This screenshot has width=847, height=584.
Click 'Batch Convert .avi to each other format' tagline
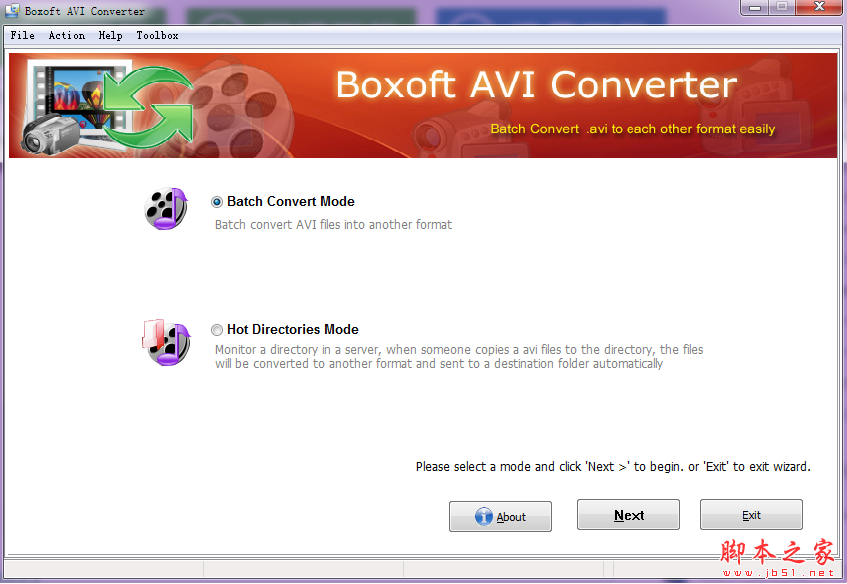click(633, 129)
